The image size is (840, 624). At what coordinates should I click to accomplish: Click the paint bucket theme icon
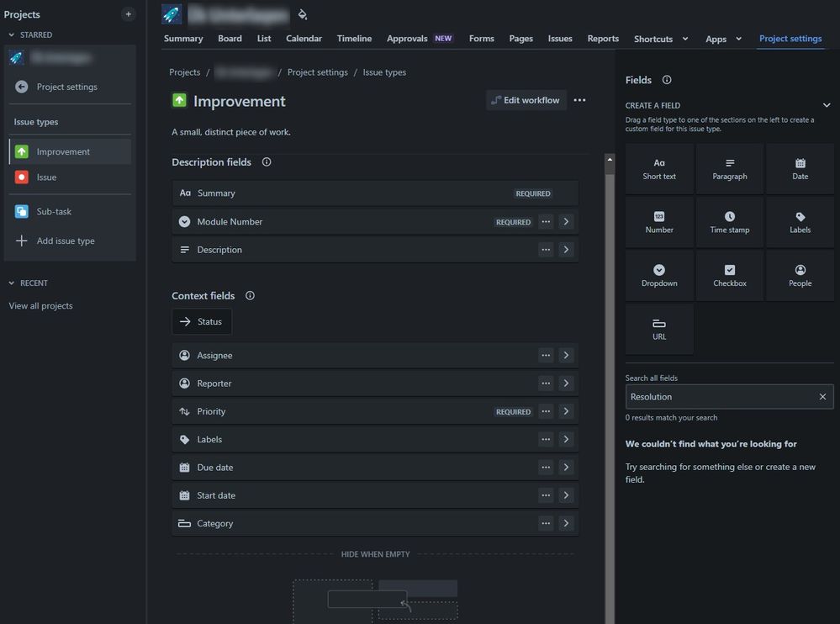(303, 14)
